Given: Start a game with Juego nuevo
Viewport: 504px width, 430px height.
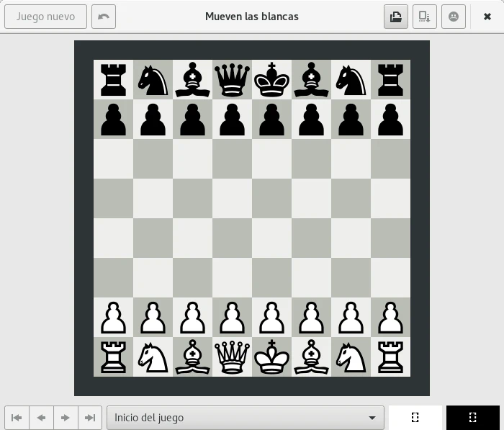Looking at the screenshot, I should coord(45,17).
